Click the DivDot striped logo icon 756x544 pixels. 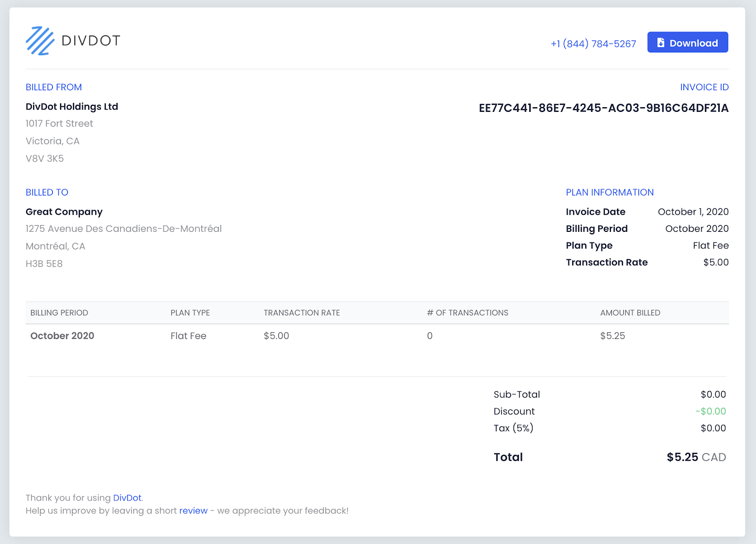40,41
